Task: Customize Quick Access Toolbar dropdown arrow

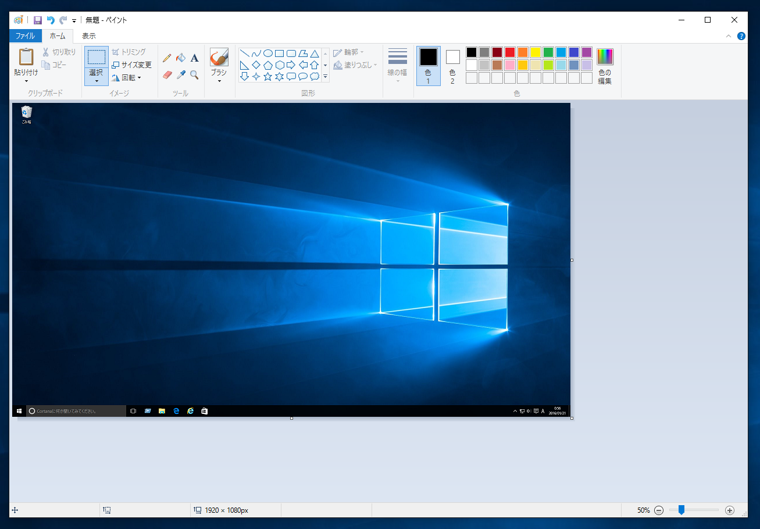Action: [74, 20]
